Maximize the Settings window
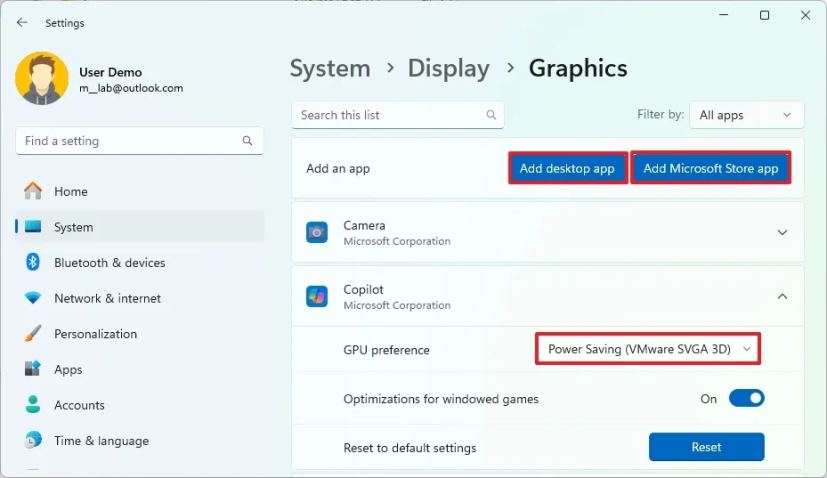 tap(764, 15)
